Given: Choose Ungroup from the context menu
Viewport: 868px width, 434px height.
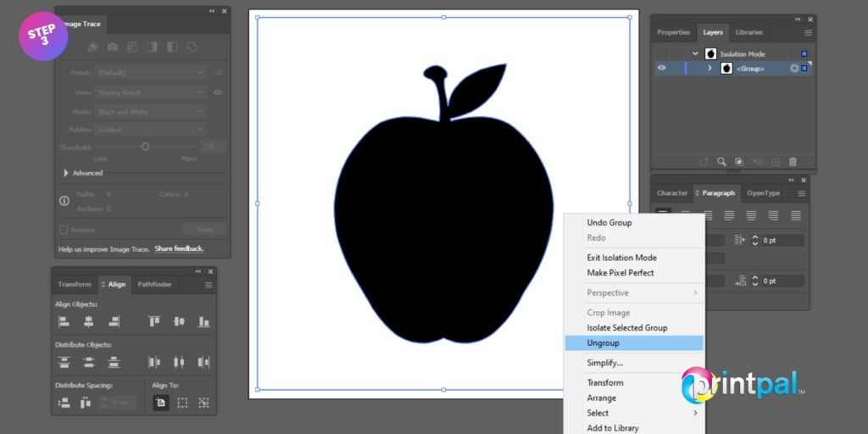Looking at the screenshot, I should 634,343.
